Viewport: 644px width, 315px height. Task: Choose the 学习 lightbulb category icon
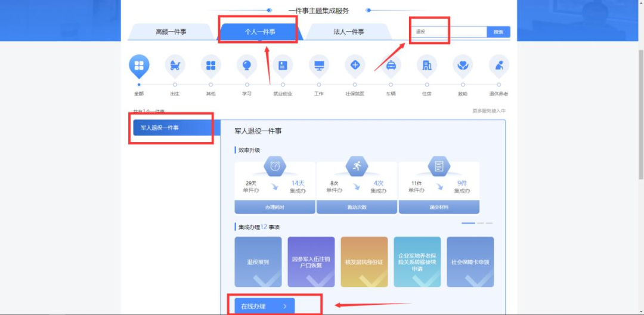247,66
